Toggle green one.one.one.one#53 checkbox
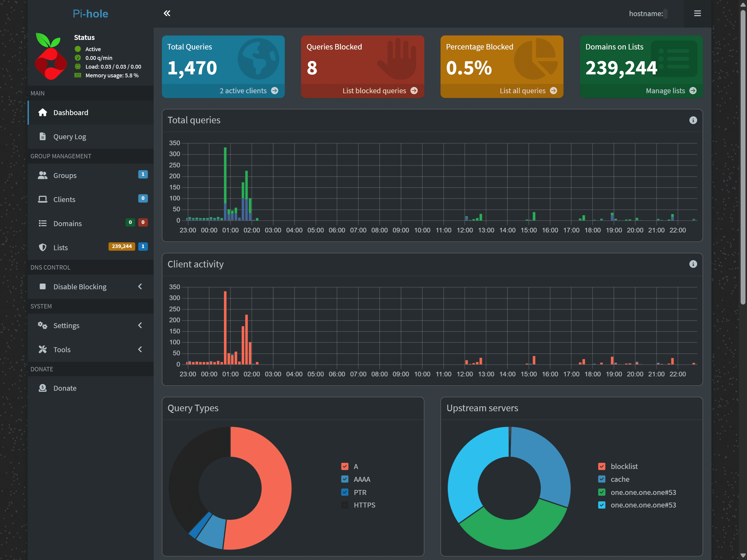The width and height of the screenshot is (747, 560). pos(602,492)
